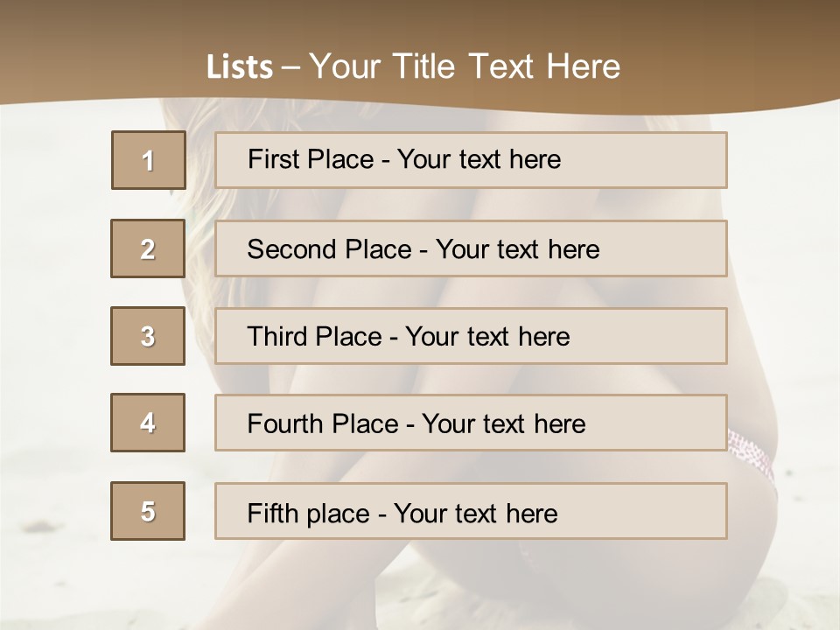The height and width of the screenshot is (630, 840).
Task: Click the words 'Second Place' in row two
Action: click(330, 249)
